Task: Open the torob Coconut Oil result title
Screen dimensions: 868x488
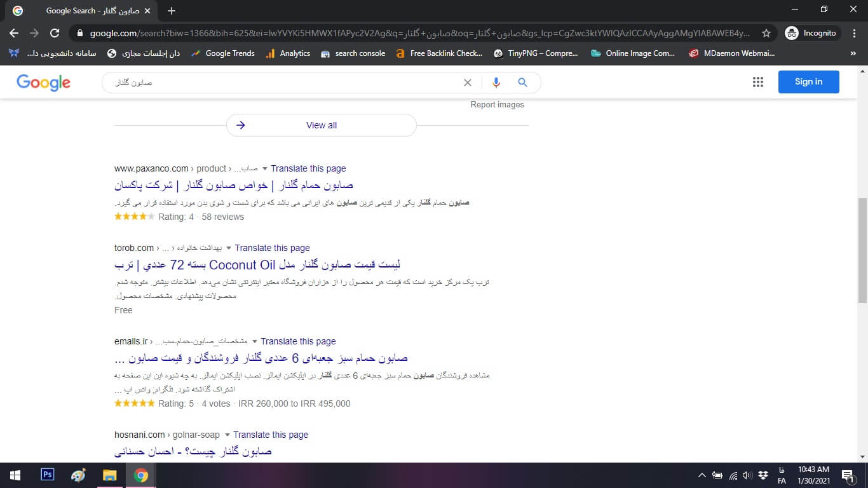Action: 257,264
